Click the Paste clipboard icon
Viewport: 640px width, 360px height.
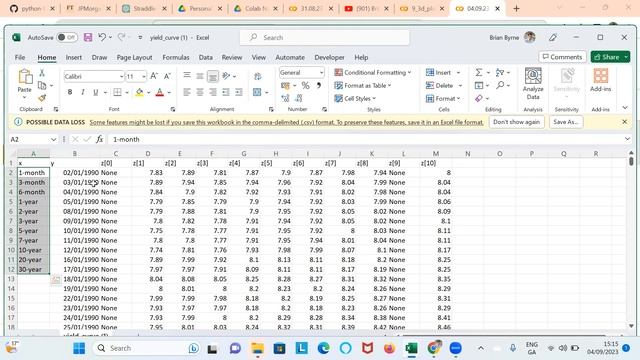point(24,76)
